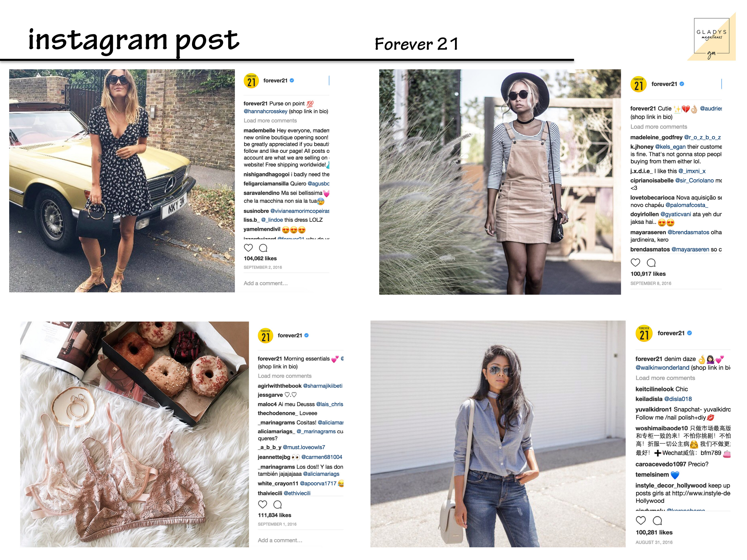Like the 104,062 likes car post
The image size is (747, 560).
tap(248, 248)
